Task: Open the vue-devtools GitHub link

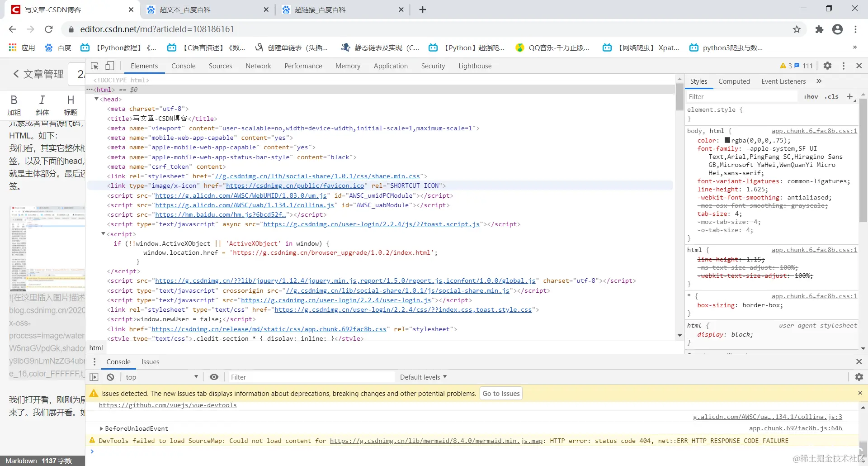Action: (168, 405)
